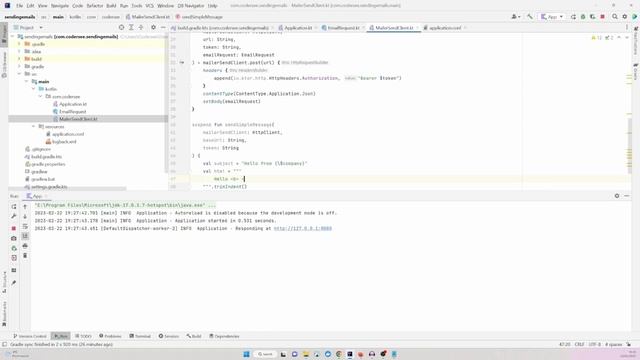Click the camera thread dump icon
This screenshot has width=640, height=360.
point(13,238)
